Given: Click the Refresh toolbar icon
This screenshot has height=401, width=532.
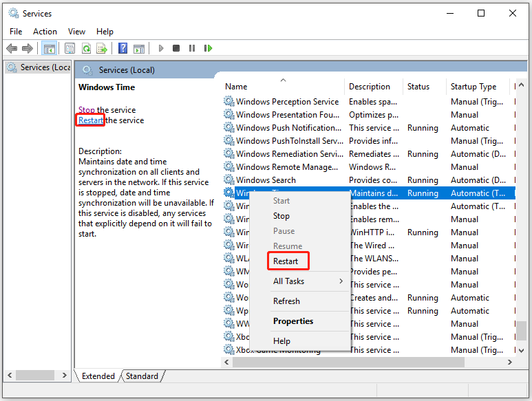Looking at the screenshot, I should [87, 48].
